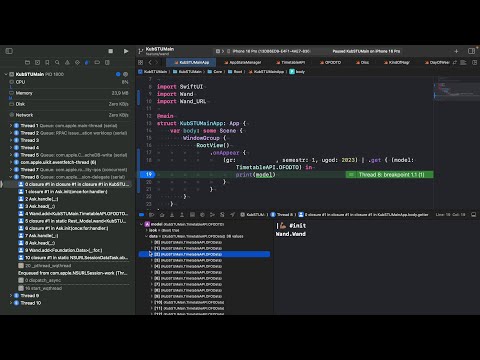Switch to the Disc tab
The height and width of the screenshot is (360, 480).
362,62
